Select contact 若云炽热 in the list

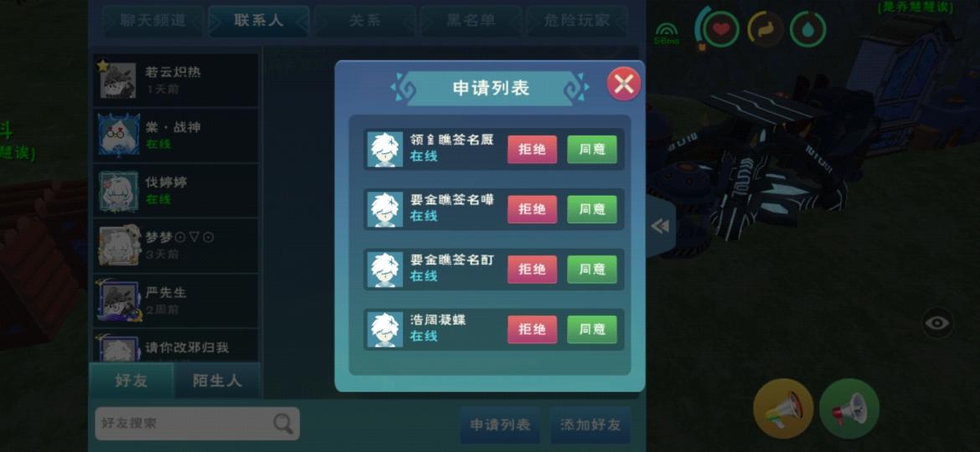(176, 80)
